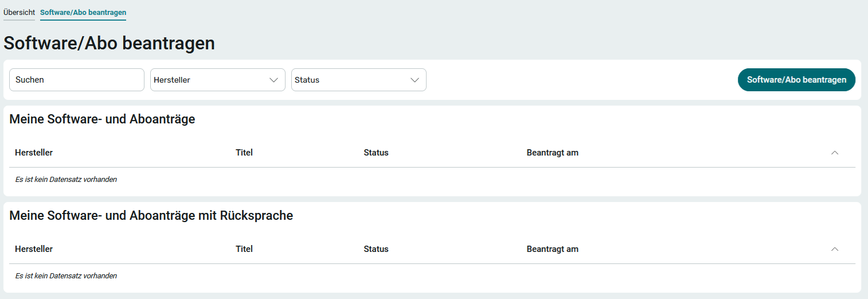868x299 pixels.
Task: Sort first table by Beantragt am column
Action: (552, 153)
